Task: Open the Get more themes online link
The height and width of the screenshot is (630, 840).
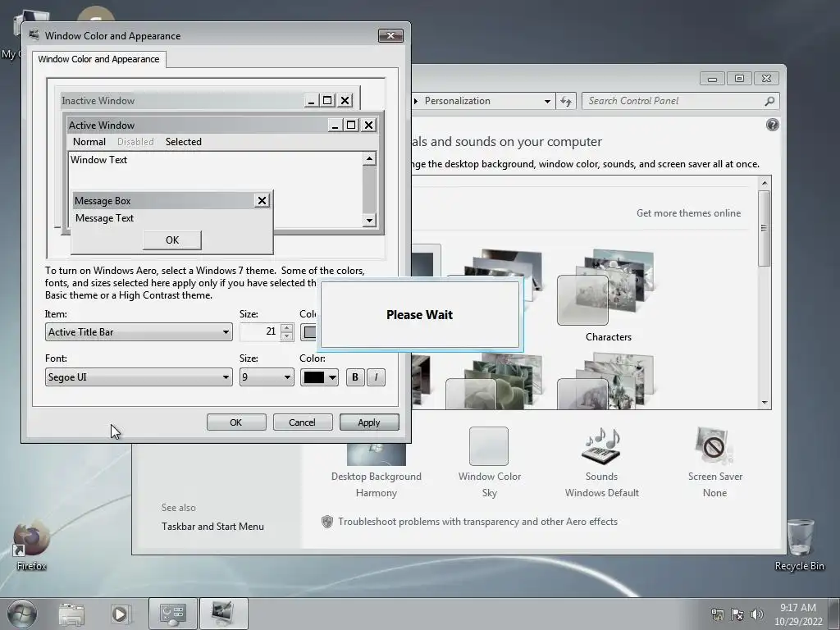Action: pyautogui.click(x=688, y=212)
